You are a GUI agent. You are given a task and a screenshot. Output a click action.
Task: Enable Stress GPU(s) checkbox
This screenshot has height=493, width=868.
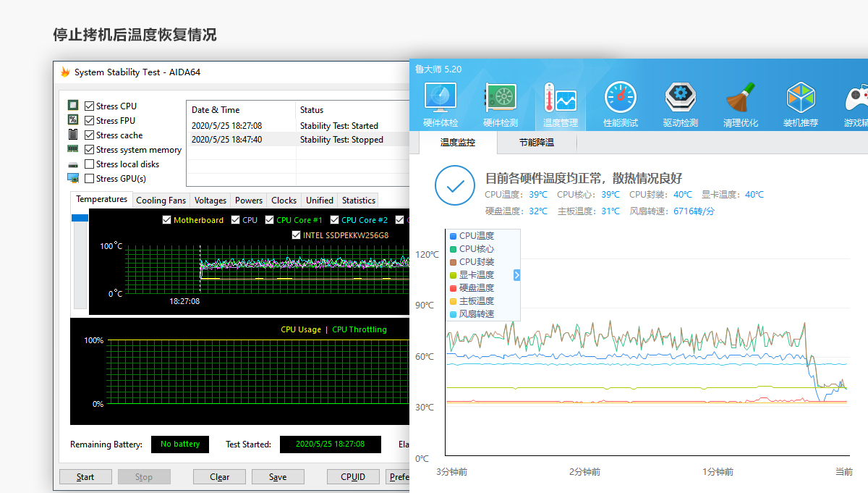point(90,178)
